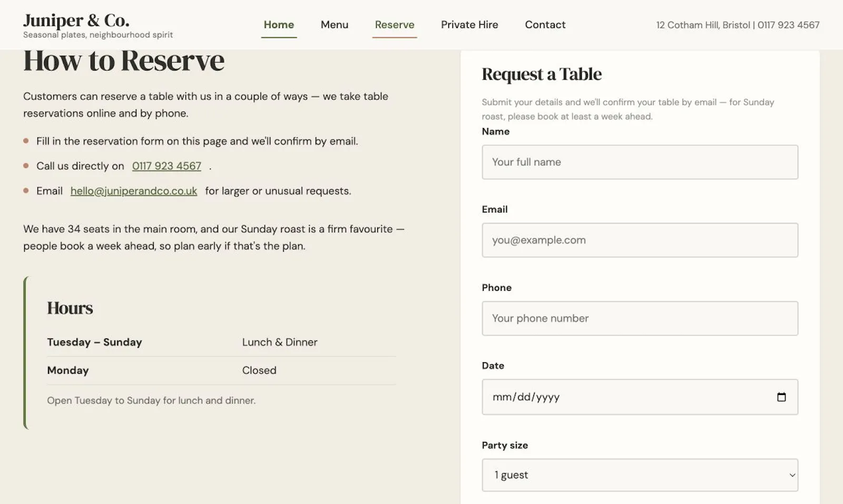This screenshot has width=843, height=504.
Task: Click the 'for larger or unusual requests.' text
Action: click(278, 191)
